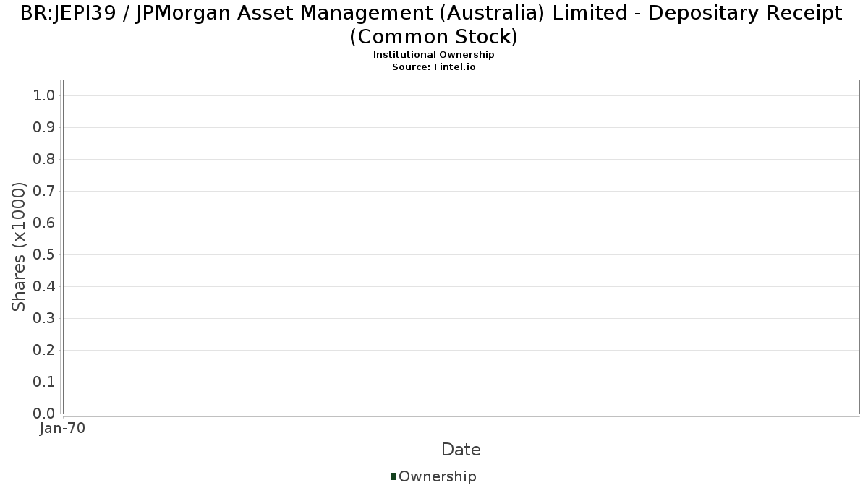The width and height of the screenshot is (868, 488).
Task: Click the 0.0 y-axis tick label
Action: pos(44,414)
